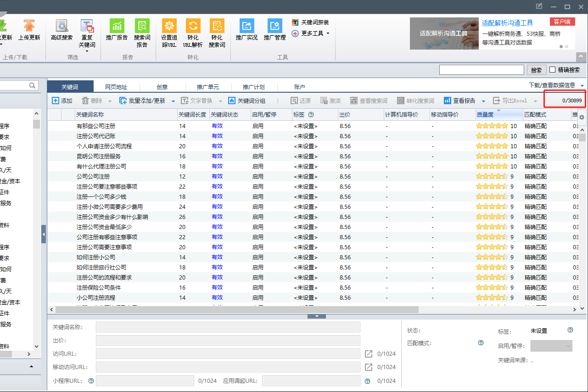Click the 关键词拼装 icon

(296, 22)
